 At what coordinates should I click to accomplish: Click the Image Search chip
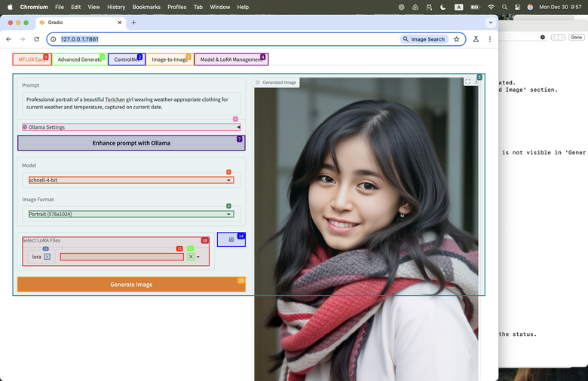coord(424,39)
